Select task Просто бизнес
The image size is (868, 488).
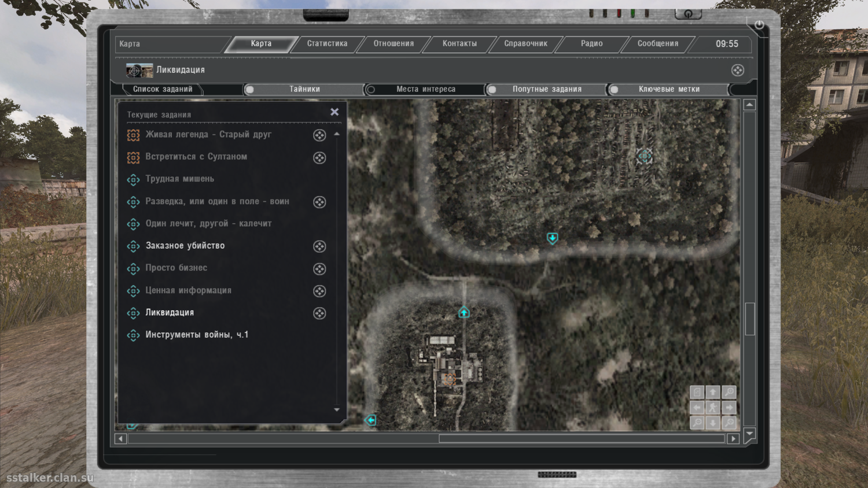(x=176, y=268)
